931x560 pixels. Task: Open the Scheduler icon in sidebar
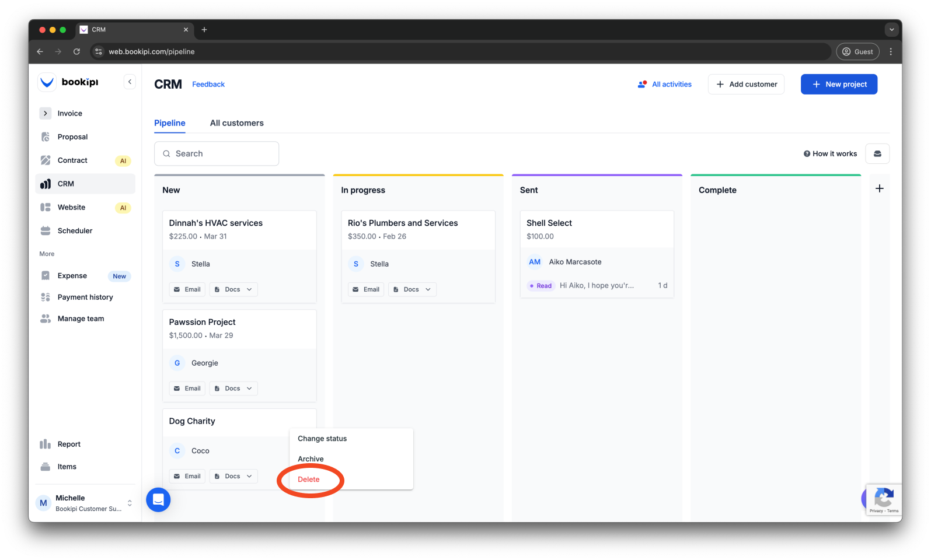(46, 230)
